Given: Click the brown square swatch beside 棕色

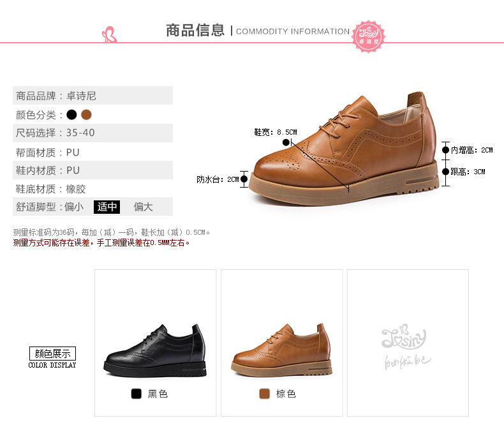Looking at the screenshot, I should (265, 394).
